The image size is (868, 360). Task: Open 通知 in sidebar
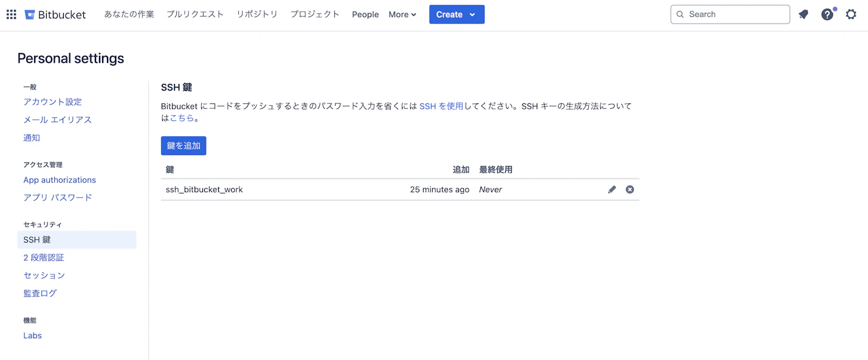click(x=32, y=138)
